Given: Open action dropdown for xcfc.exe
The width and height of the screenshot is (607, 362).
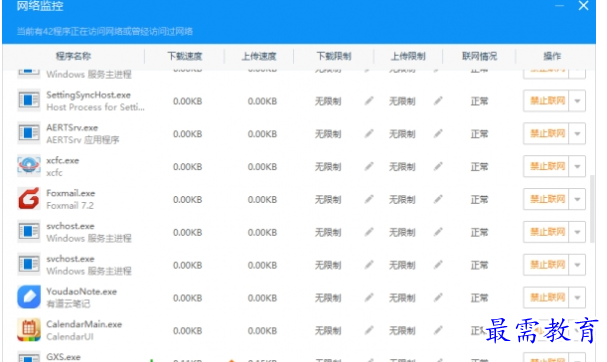Looking at the screenshot, I should click(x=577, y=166).
